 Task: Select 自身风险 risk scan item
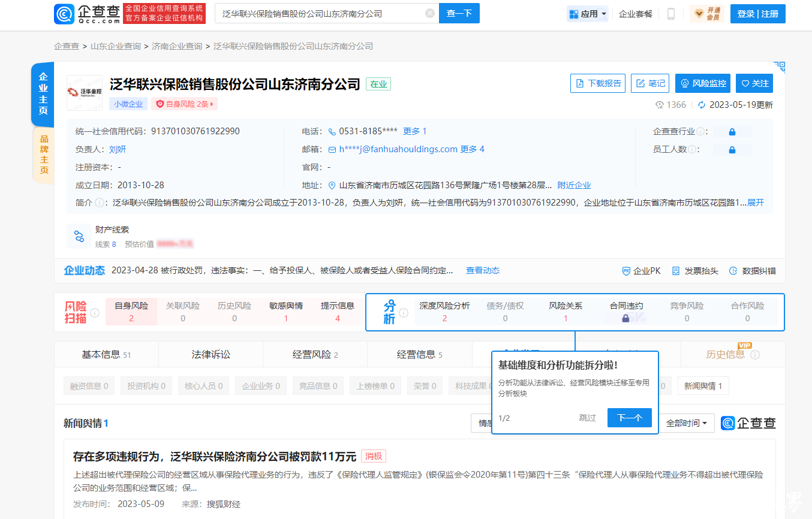click(131, 312)
